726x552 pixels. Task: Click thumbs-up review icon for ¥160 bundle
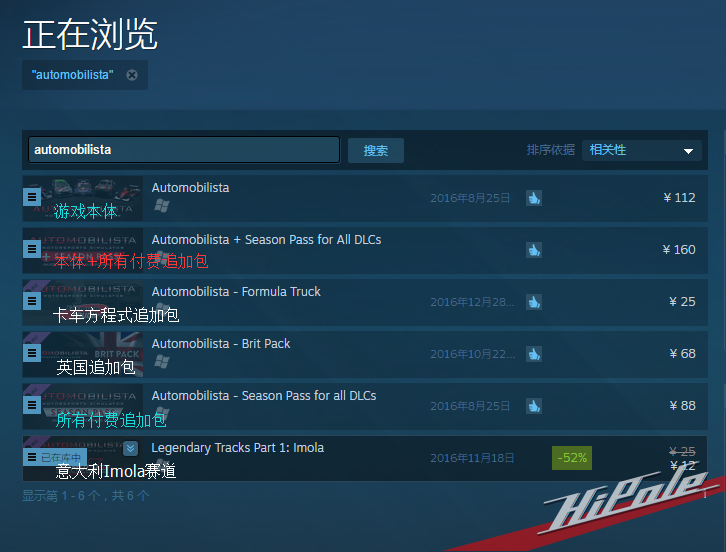534,250
